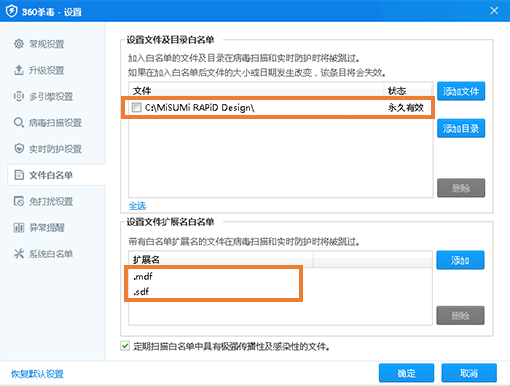This screenshot has height=386, width=510.
Task: Click the document icon beside 文件白名单
Action: (19, 175)
